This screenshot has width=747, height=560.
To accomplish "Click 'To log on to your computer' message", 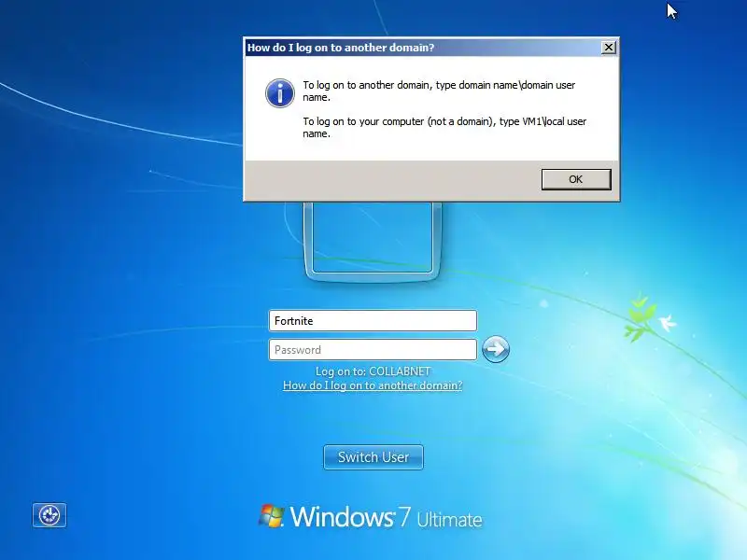I will click(x=444, y=128).
